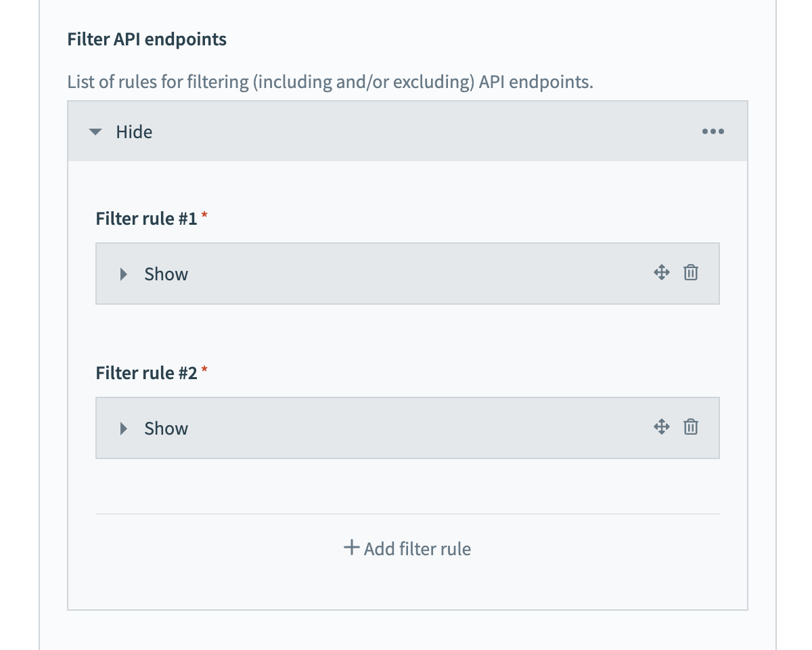This screenshot has height=650, width=812.
Task: Click the Filter rule #1 field label
Action: point(146,219)
